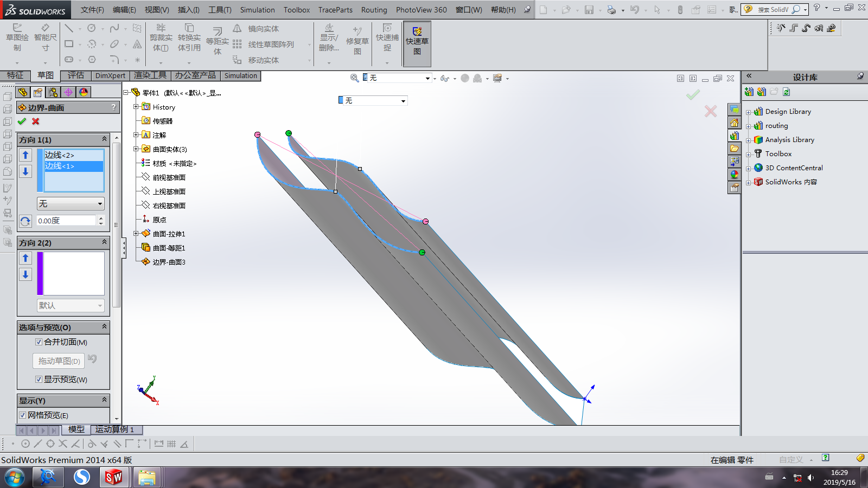
Task: Toggle the Merge Tangent Faces (合并切面) checkbox
Action: (39, 342)
